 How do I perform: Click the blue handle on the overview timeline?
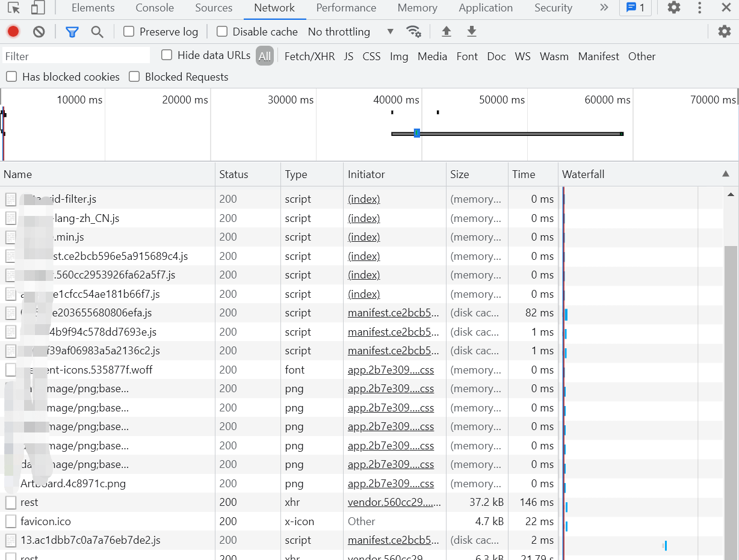[x=416, y=133]
